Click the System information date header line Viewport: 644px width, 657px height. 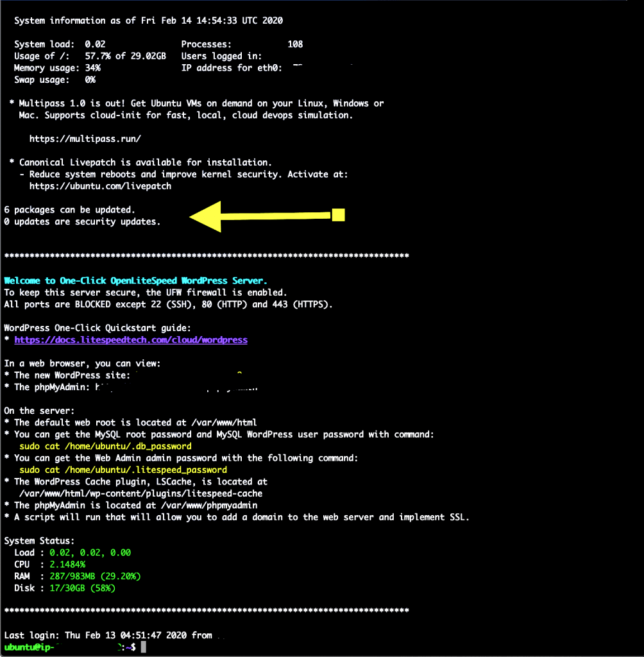point(148,21)
